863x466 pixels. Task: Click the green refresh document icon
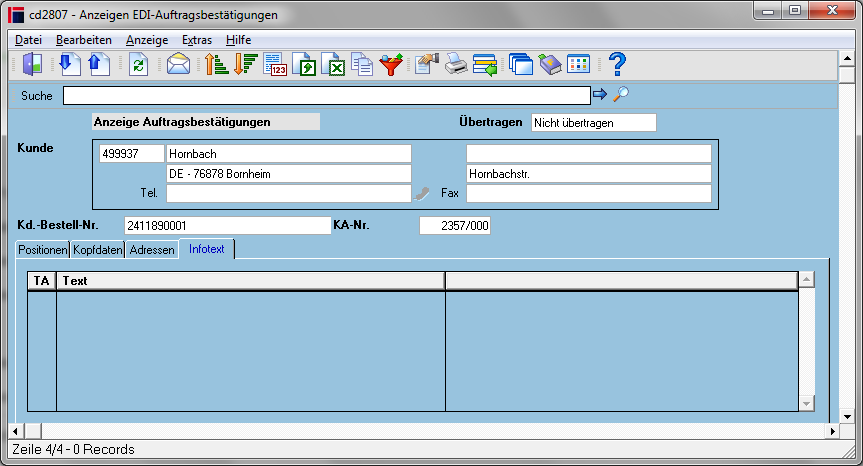click(x=139, y=64)
